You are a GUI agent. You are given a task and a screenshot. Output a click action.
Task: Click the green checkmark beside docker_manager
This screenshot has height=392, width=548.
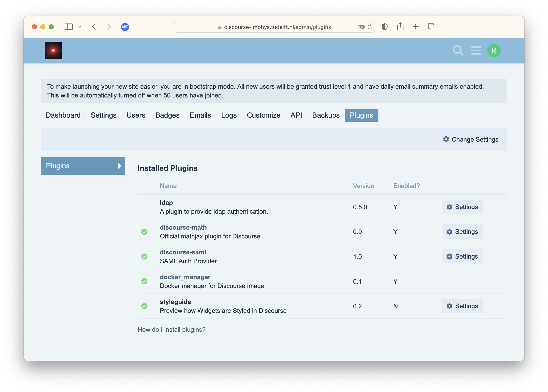pyautogui.click(x=144, y=281)
